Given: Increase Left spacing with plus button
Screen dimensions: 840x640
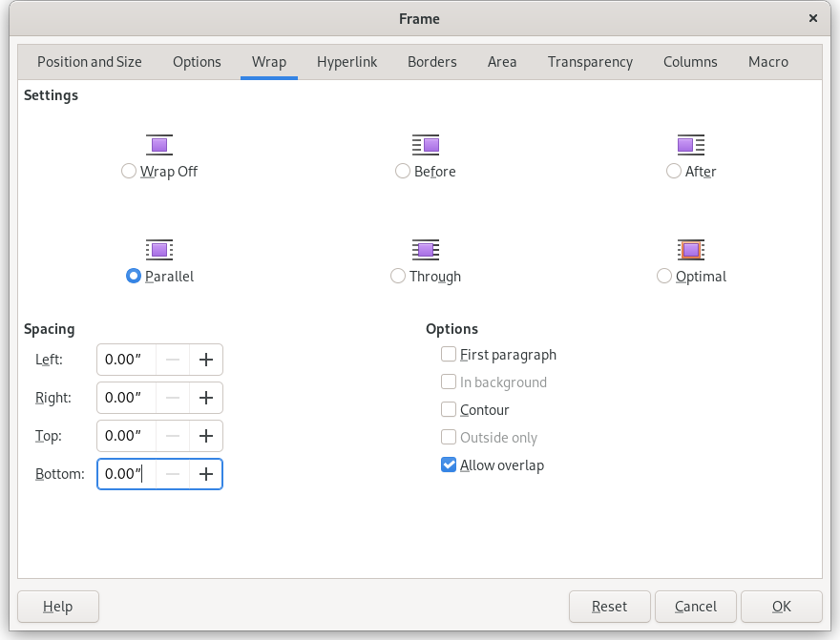Looking at the screenshot, I should click(x=205, y=360).
